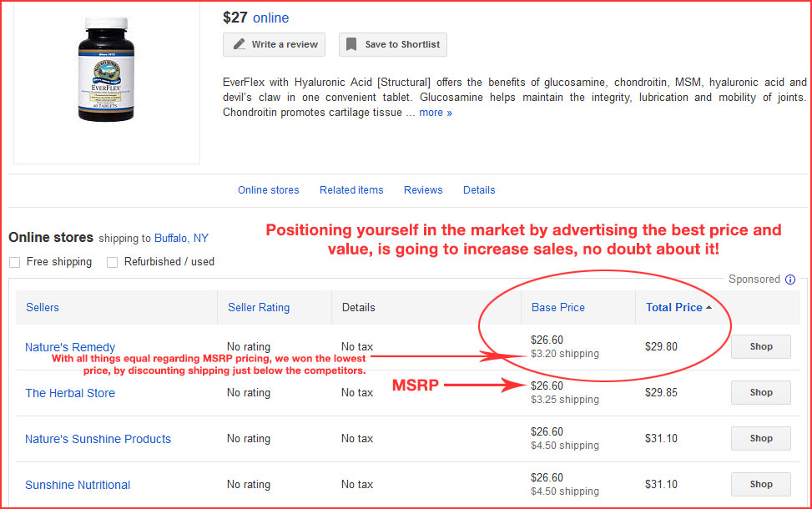
Task: Click the Online stores section heading
Action: click(x=51, y=238)
